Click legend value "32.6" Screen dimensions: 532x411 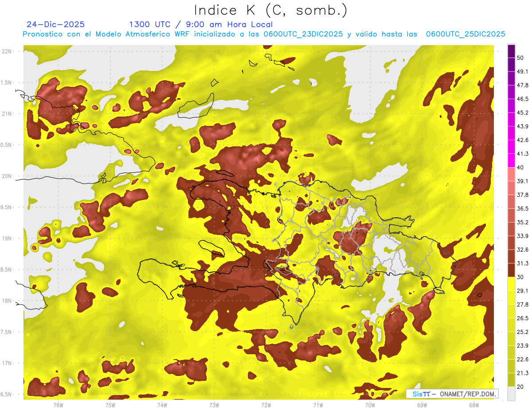click(x=523, y=250)
